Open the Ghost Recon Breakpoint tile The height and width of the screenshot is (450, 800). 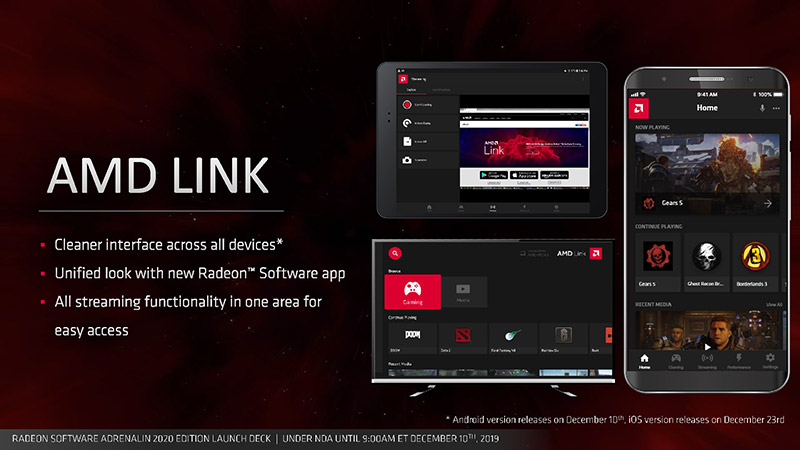(x=706, y=262)
